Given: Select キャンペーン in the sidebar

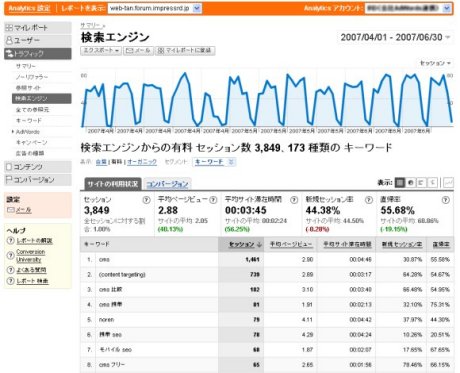Looking at the screenshot, I should pyautogui.click(x=32, y=143).
